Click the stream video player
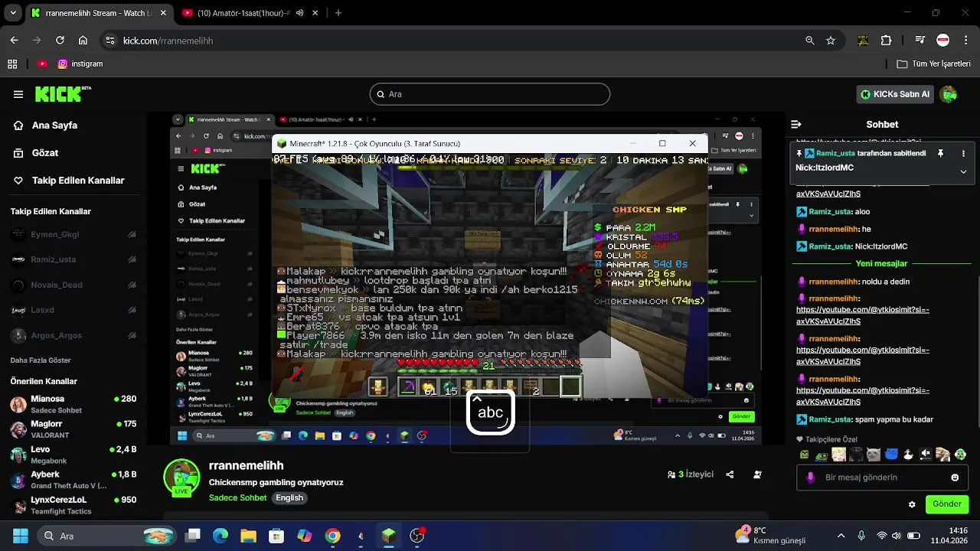Screen dimensions: 980x551 coord(467,279)
